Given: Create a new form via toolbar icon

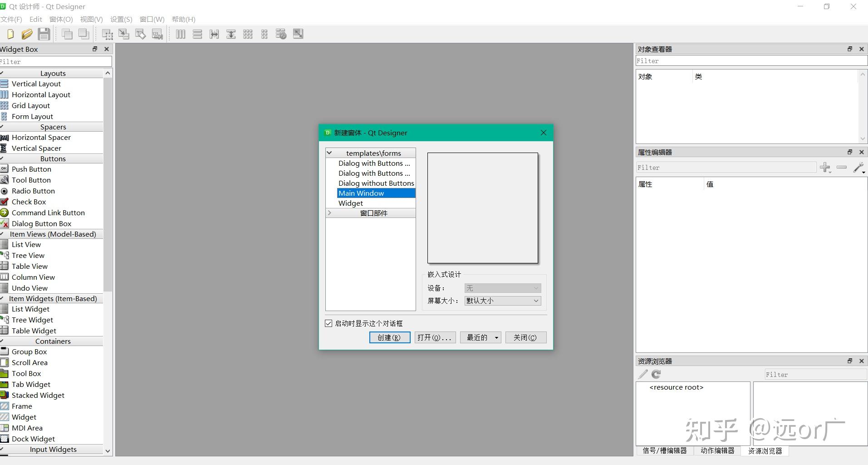Looking at the screenshot, I should tap(10, 34).
